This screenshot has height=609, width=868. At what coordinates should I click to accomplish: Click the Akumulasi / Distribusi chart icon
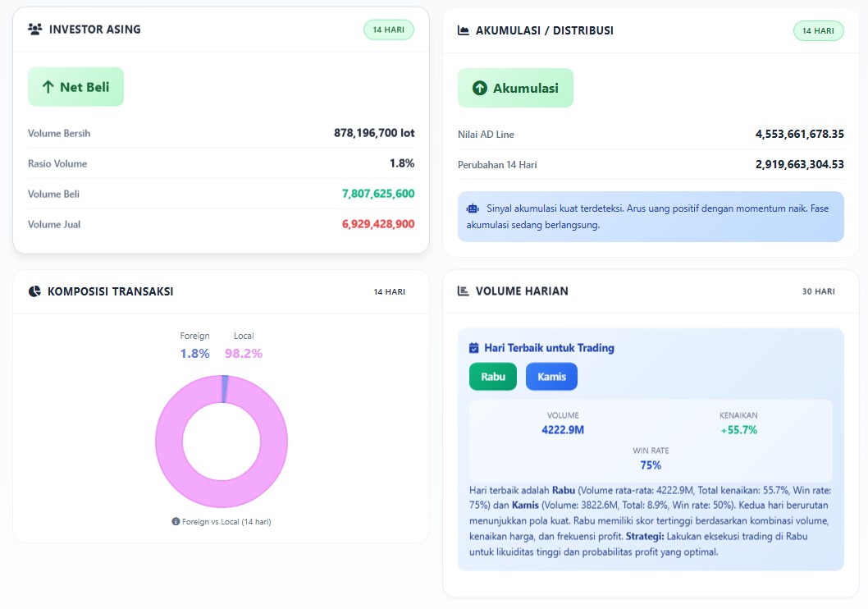coord(464,31)
